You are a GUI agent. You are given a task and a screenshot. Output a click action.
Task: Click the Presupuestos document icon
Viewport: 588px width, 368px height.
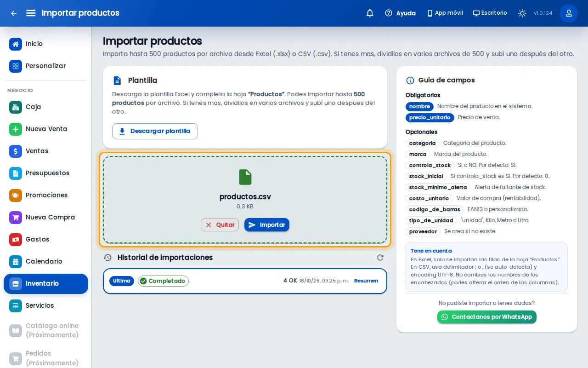point(16,173)
